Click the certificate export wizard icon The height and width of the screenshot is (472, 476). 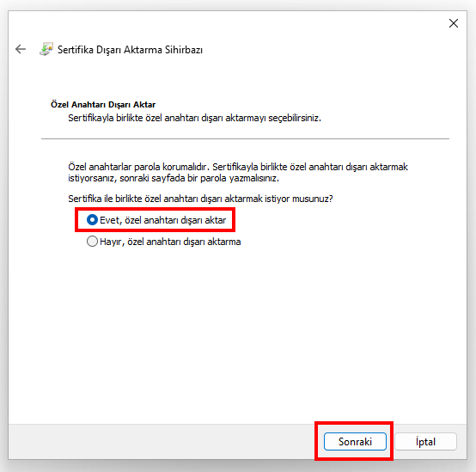click(46, 49)
